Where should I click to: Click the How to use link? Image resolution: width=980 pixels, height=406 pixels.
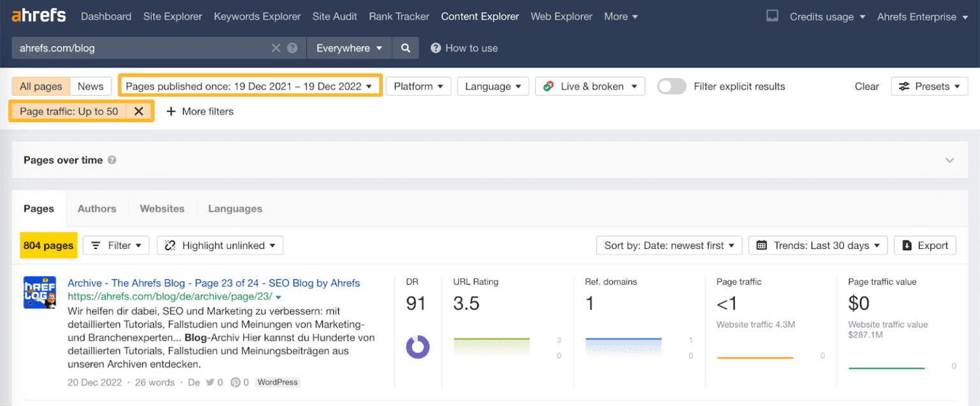464,48
